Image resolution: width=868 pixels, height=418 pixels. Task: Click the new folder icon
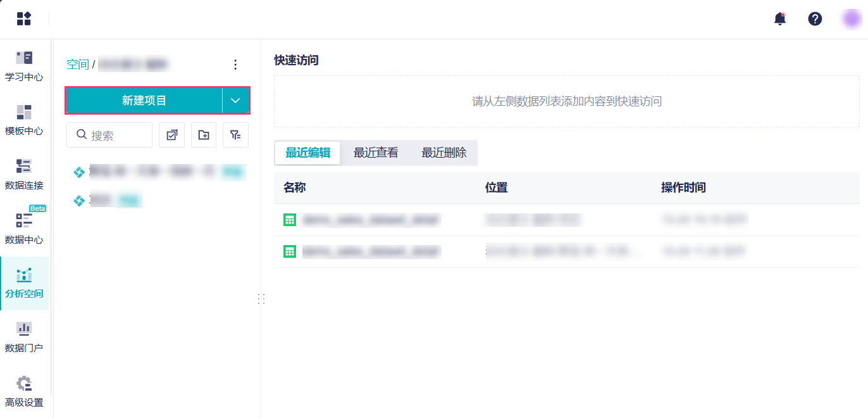tap(204, 135)
